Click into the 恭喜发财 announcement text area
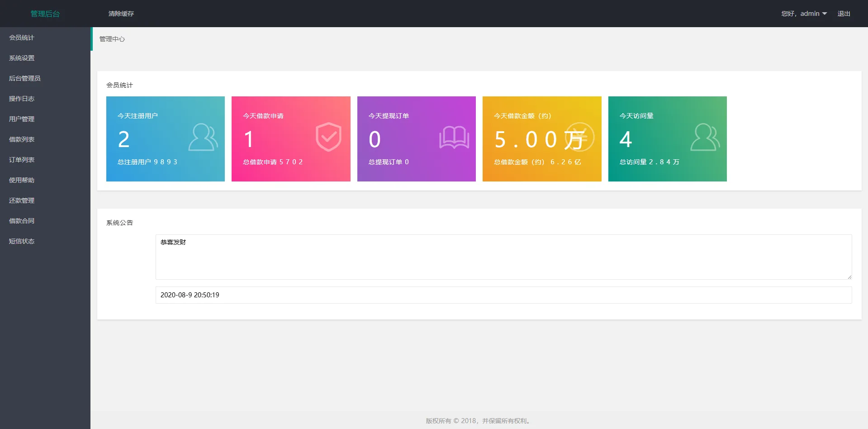Image resolution: width=868 pixels, height=429 pixels. tap(503, 257)
